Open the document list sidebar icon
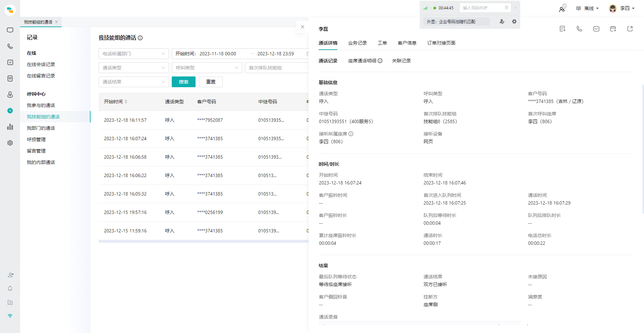Screen dimensions: 644x333 (10, 78)
